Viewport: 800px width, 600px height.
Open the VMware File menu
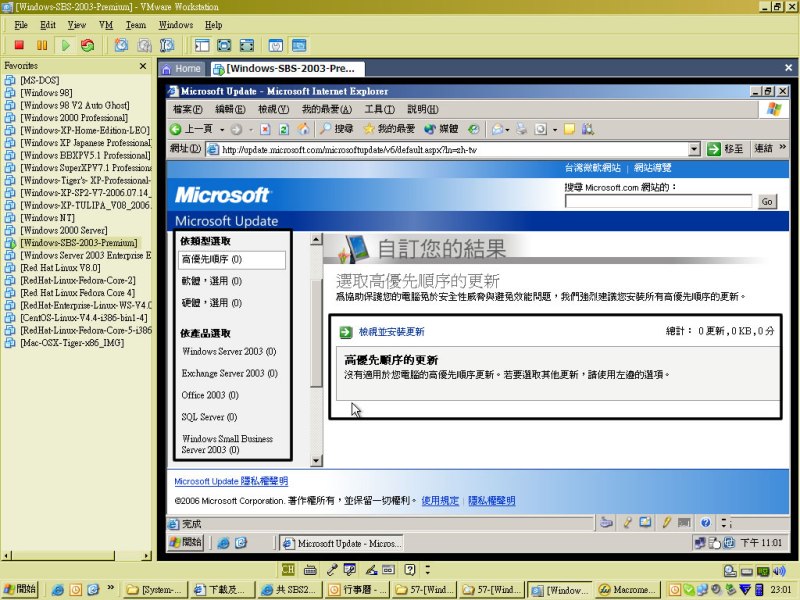[21, 25]
